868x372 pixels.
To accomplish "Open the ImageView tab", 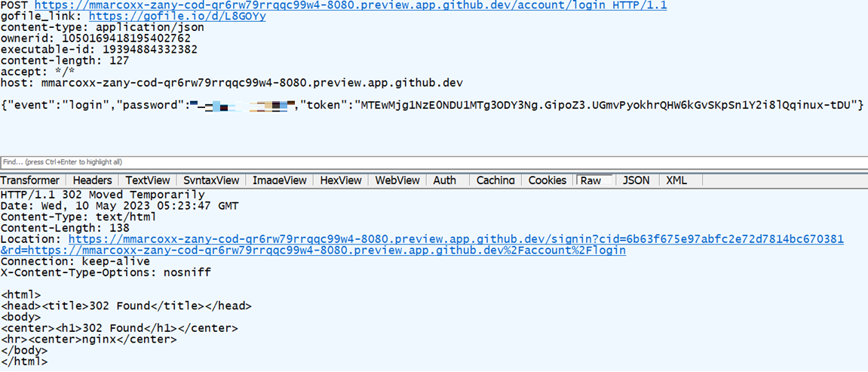I will 279,180.
